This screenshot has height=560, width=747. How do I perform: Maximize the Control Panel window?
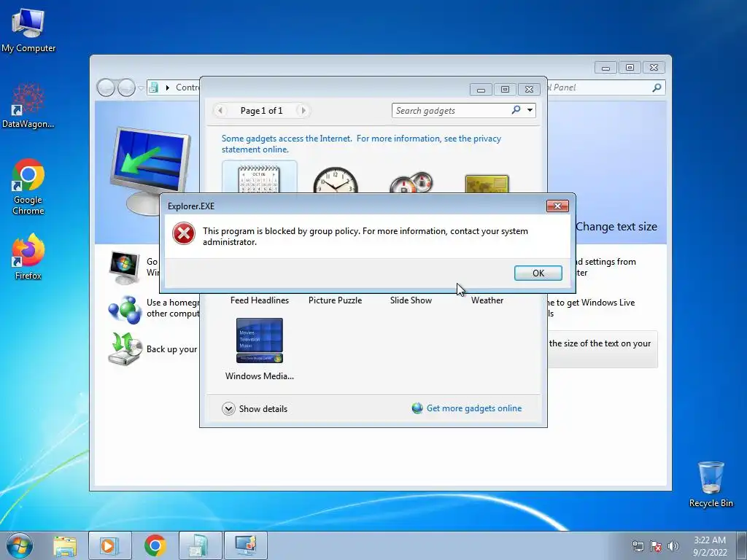pos(630,68)
